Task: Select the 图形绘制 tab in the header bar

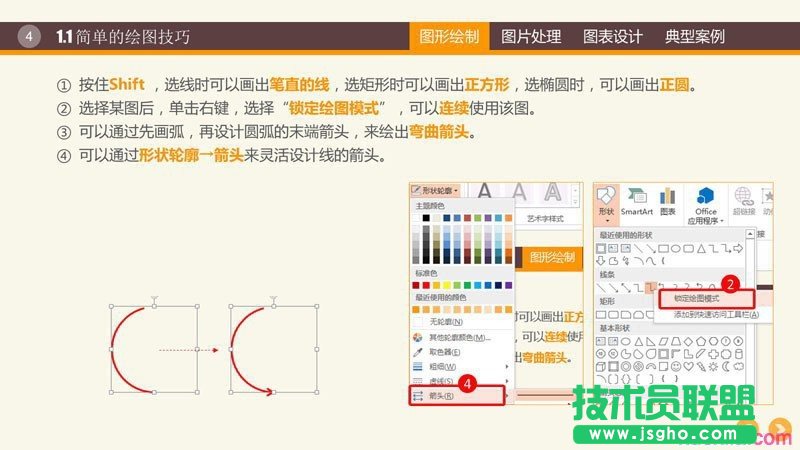Action: 449,36
